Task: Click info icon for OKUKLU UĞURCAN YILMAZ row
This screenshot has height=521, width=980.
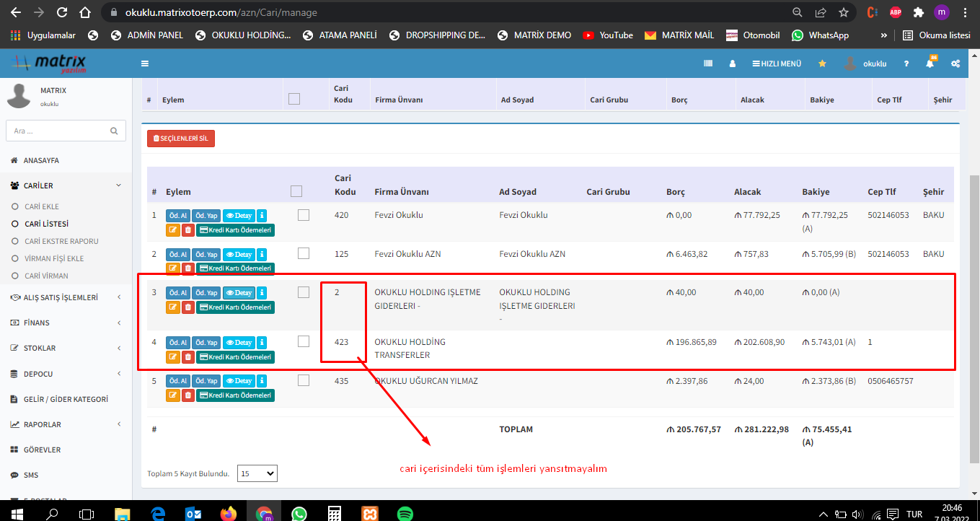Action: point(262,381)
